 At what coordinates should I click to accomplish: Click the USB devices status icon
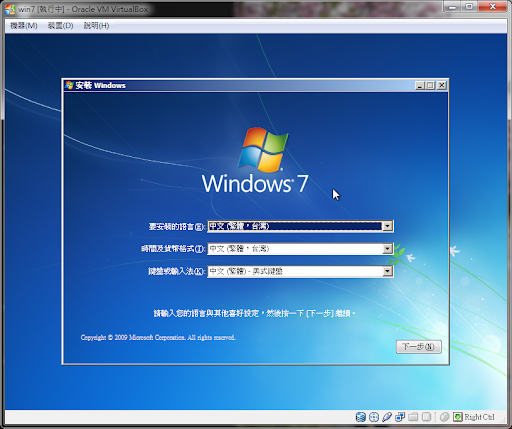[x=387, y=417]
